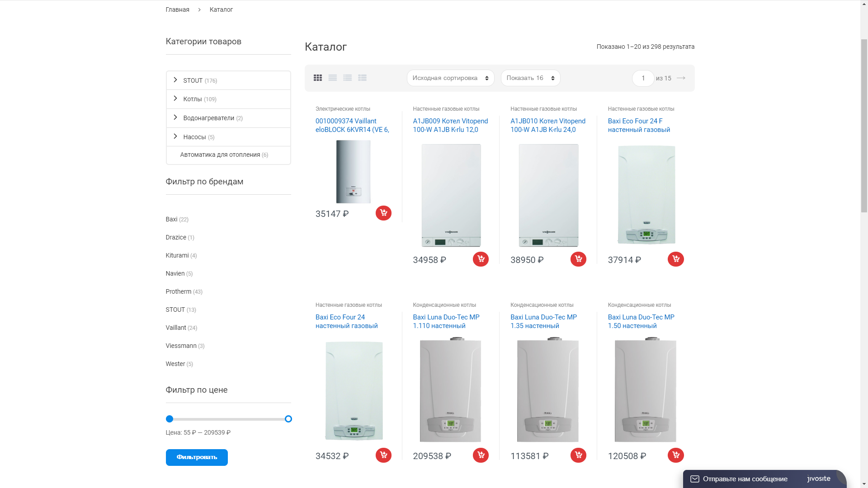
Task: Click the Фильтровать button
Action: (197, 457)
